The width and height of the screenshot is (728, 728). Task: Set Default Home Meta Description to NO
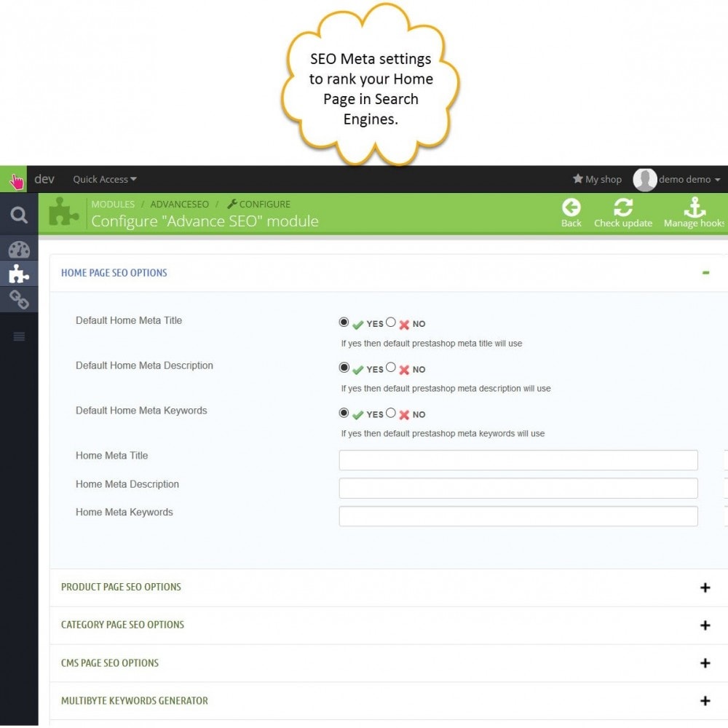(x=392, y=368)
